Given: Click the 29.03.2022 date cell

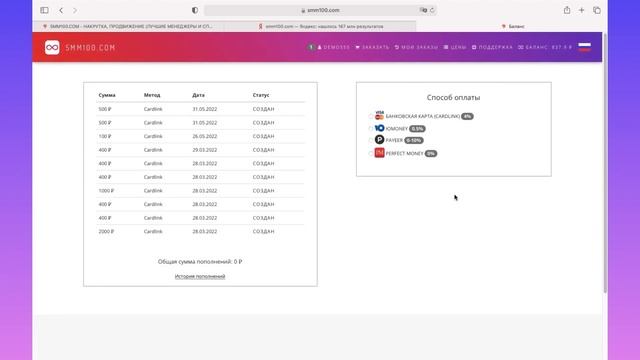Looking at the screenshot, I should 205,150.
